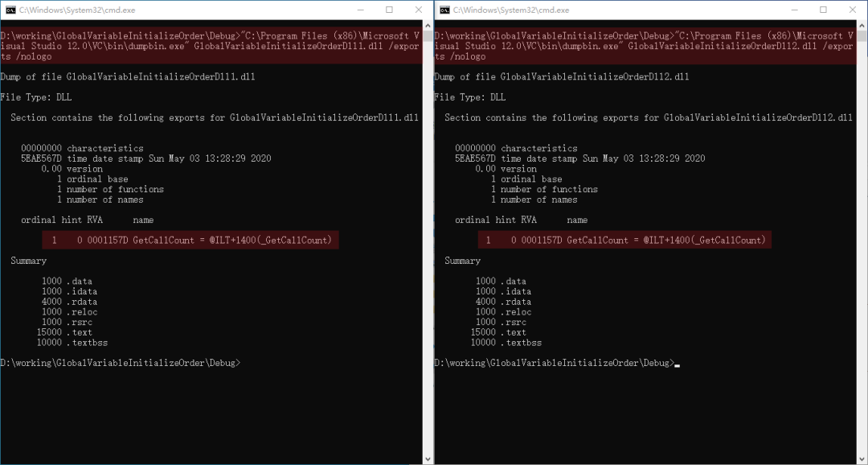Screen dimensions: 868x465
Task: Click scroll-up arrow in right window scrollbar
Action: click(862, 26)
